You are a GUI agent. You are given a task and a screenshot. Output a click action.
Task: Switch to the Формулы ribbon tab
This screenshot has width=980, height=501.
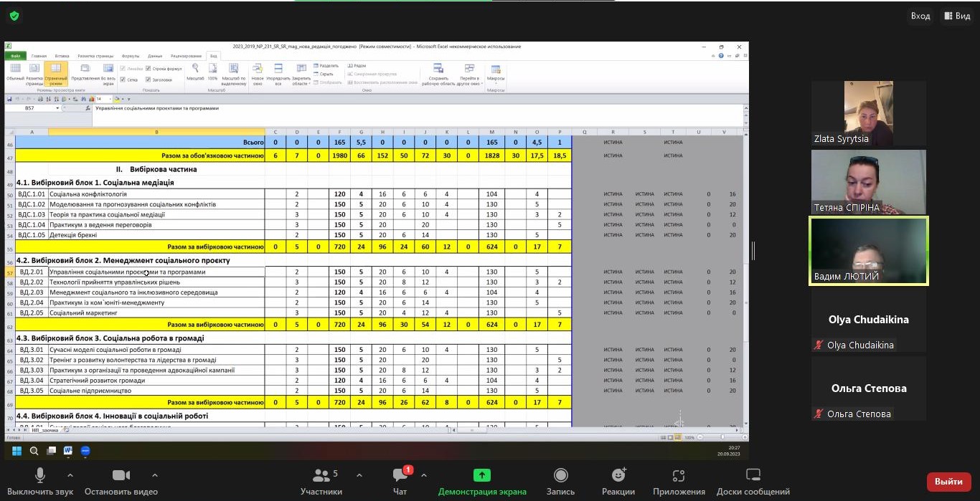click(130, 56)
